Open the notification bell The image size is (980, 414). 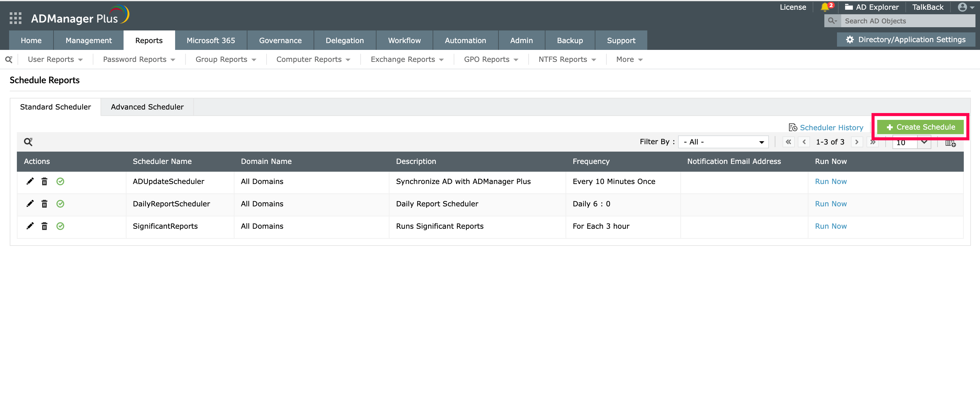click(825, 7)
